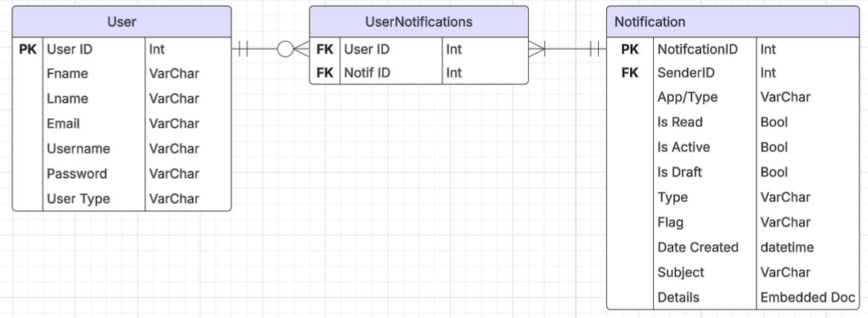Screen dimensions: 868x318
Task: Select the Embedded Doc data type
Action: click(x=807, y=298)
